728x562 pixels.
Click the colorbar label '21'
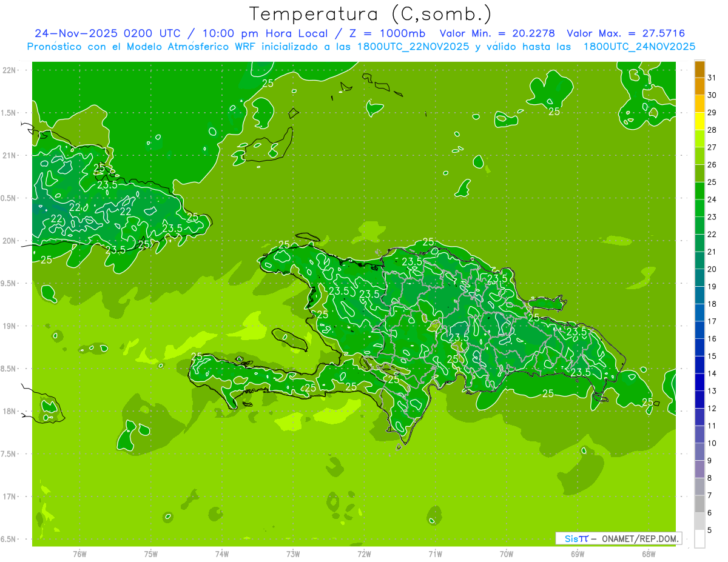(712, 252)
